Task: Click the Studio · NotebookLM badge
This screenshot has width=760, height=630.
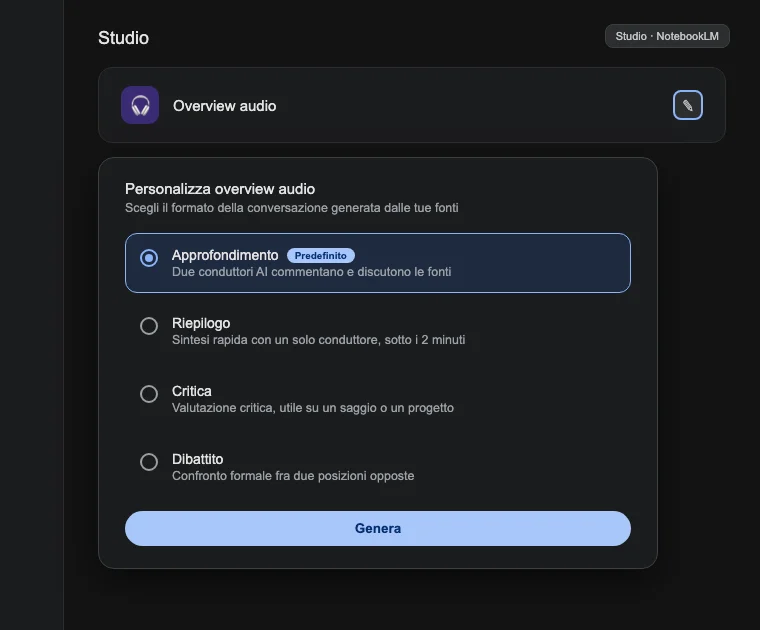Action: 667,36
